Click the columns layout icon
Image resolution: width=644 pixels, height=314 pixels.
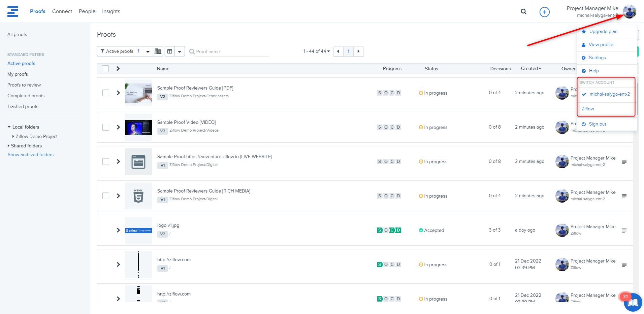click(170, 51)
